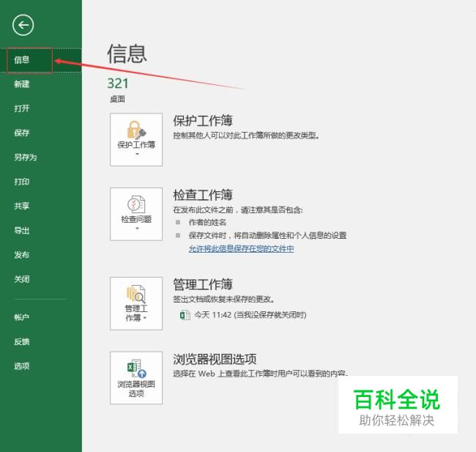The image size is (476, 452).
Task: Click the 管理工作簿 section heading
Action: pyautogui.click(x=203, y=285)
